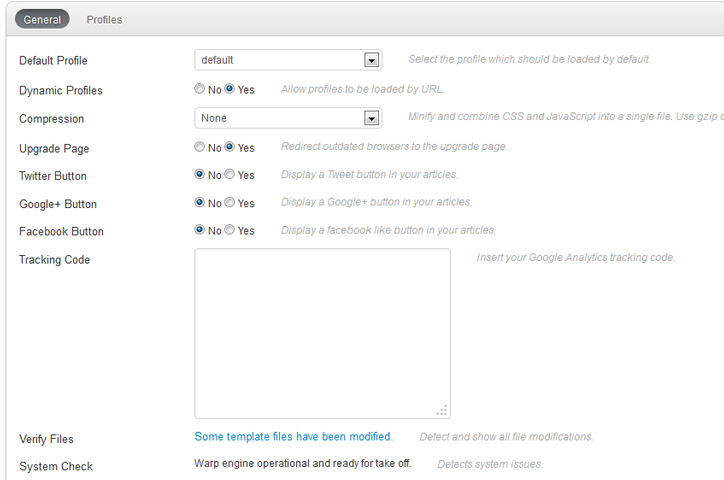
Task: Choose No for Twitter Button
Action: point(200,174)
